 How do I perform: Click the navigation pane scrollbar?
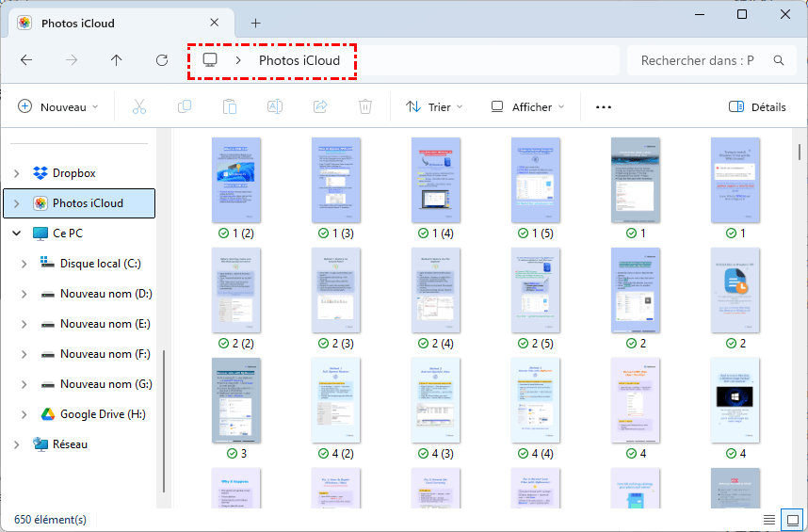tap(163, 421)
